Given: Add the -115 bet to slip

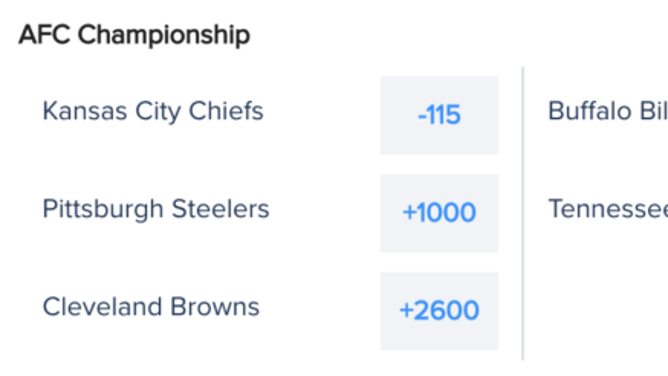Looking at the screenshot, I should tap(439, 115).
